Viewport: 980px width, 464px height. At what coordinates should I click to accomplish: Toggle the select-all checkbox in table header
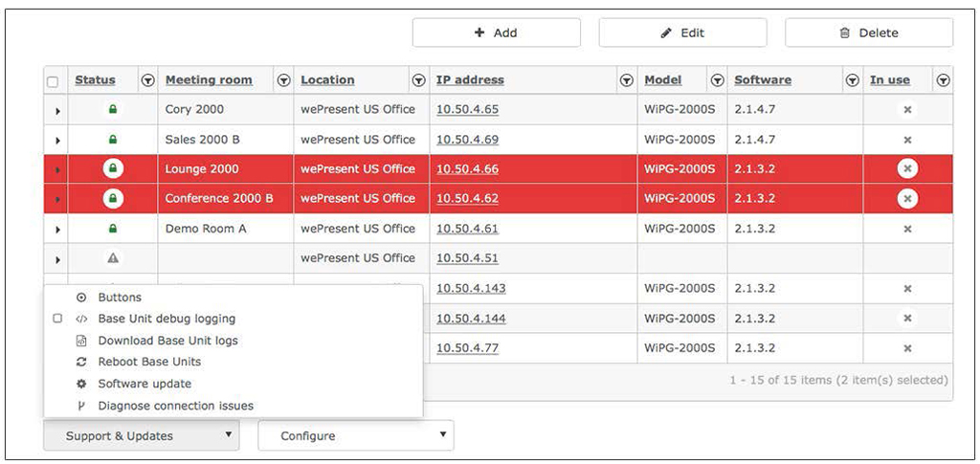54,81
